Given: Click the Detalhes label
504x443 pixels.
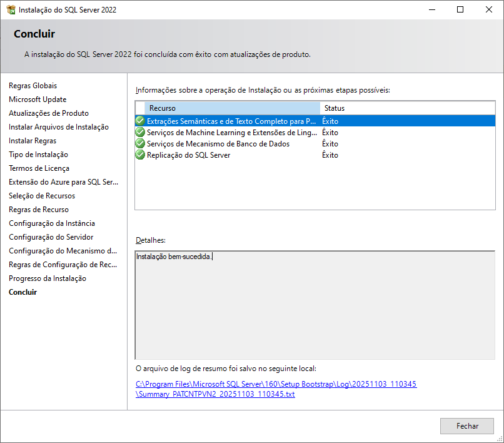Looking at the screenshot, I should click(x=151, y=240).
